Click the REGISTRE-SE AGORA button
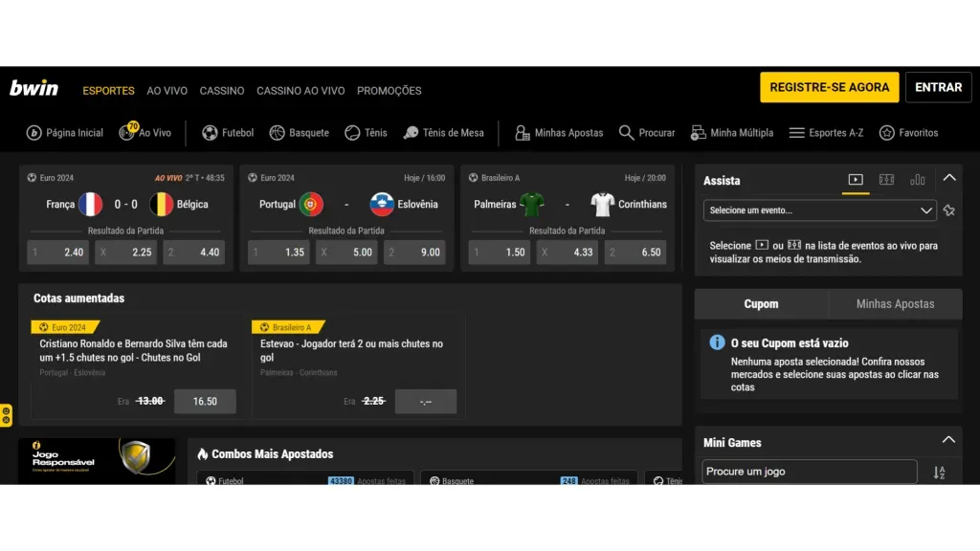This screenshot has height=551, width=980. 829,86
